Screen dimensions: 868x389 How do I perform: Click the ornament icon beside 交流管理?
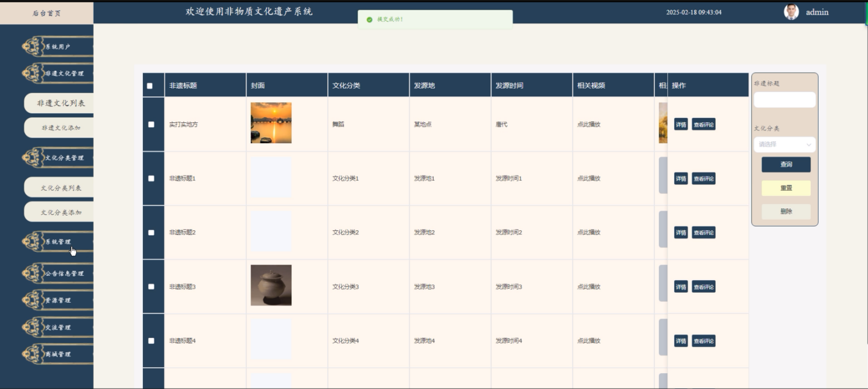[x=33, y=327]
